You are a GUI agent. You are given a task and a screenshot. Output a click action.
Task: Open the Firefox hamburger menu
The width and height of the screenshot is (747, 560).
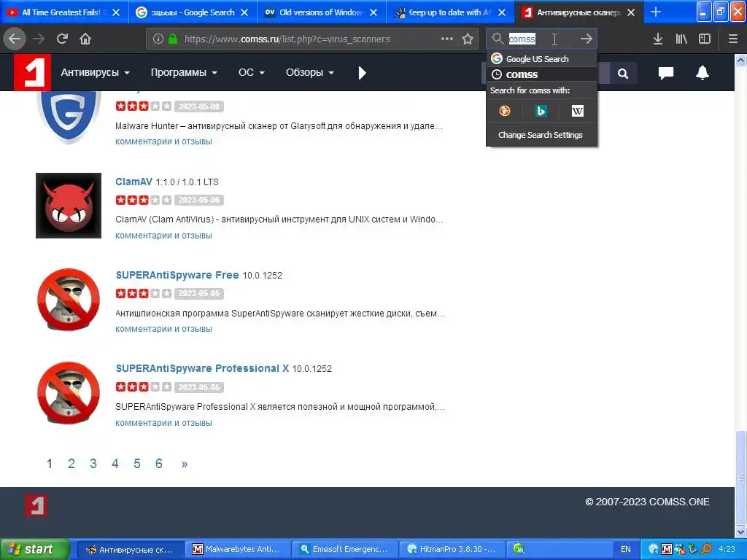pyautogui.click(x=733, y=39)
